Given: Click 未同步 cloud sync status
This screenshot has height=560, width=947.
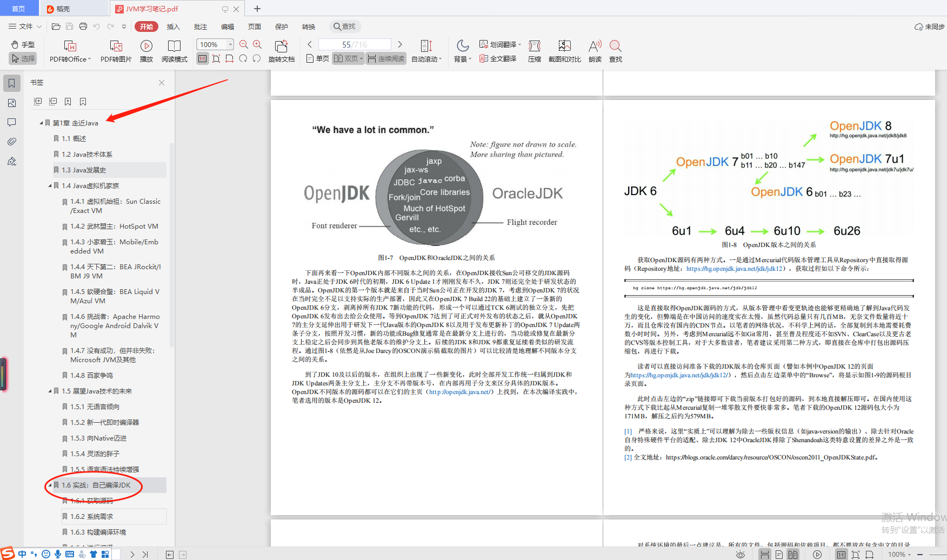Looking at the screenshot, I should [929, 26].
